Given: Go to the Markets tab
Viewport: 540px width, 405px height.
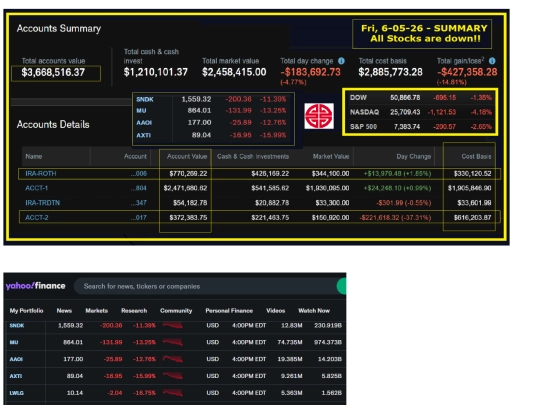Looking at the screenshot, I should (x=96, y=311).
